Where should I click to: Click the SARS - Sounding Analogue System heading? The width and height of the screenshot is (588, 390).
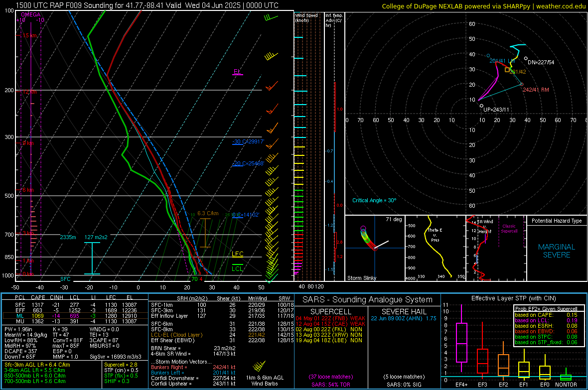[x=368, y=300]
